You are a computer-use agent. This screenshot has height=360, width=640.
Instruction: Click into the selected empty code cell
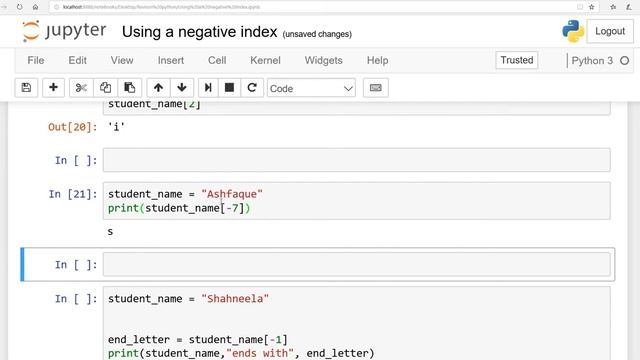tap(357, 264)
